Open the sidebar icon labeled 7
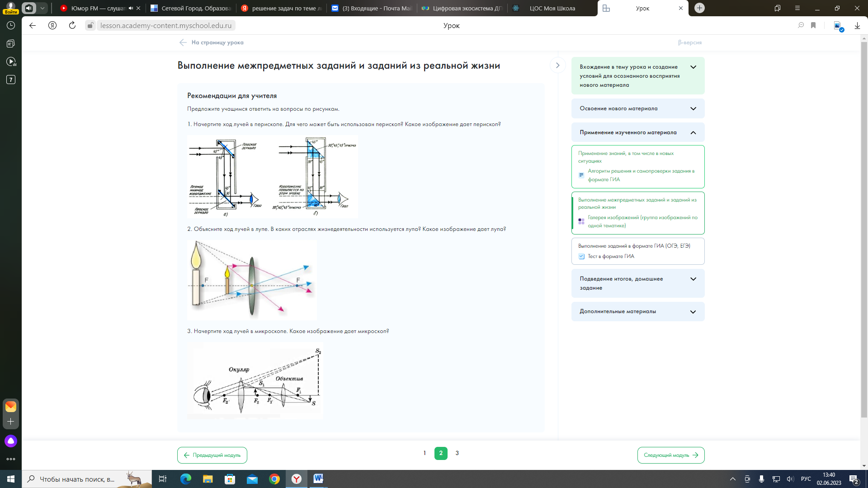This screenshot has width=868, height=488. coord(11,80)
